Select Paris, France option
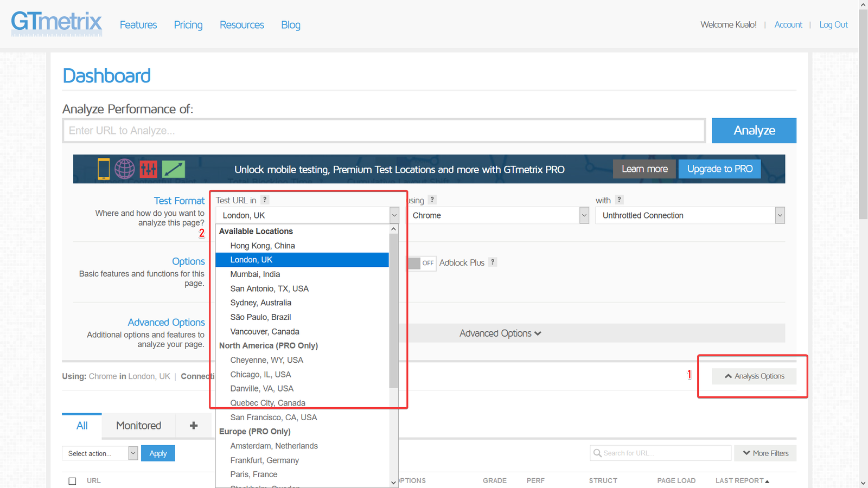 (302, 474)
